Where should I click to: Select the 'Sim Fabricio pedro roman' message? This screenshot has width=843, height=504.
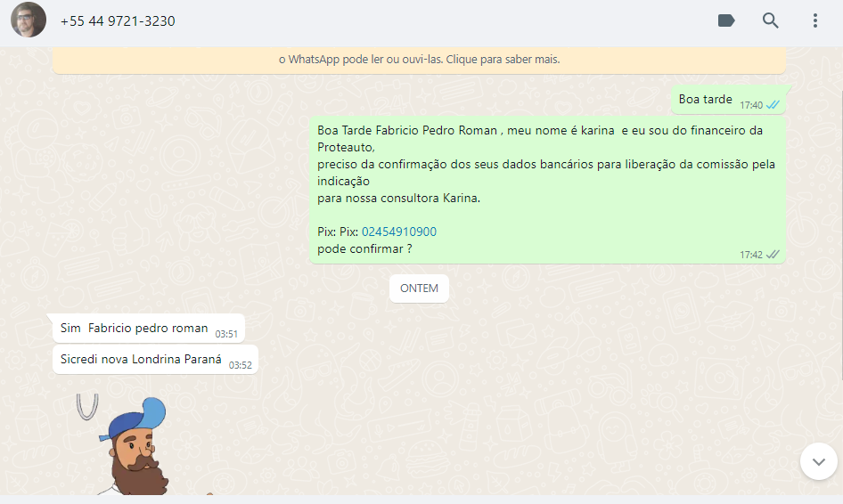click(134, 329)
